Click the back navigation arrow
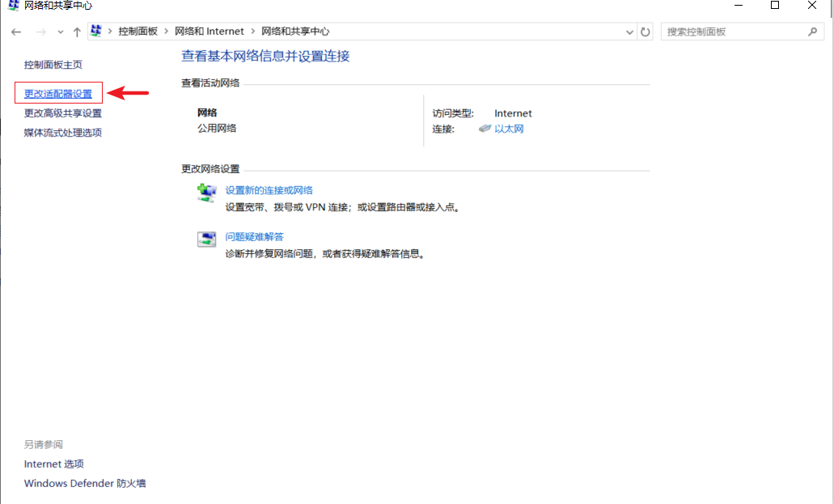Viewport: 834px width, 504px height. 16,32
